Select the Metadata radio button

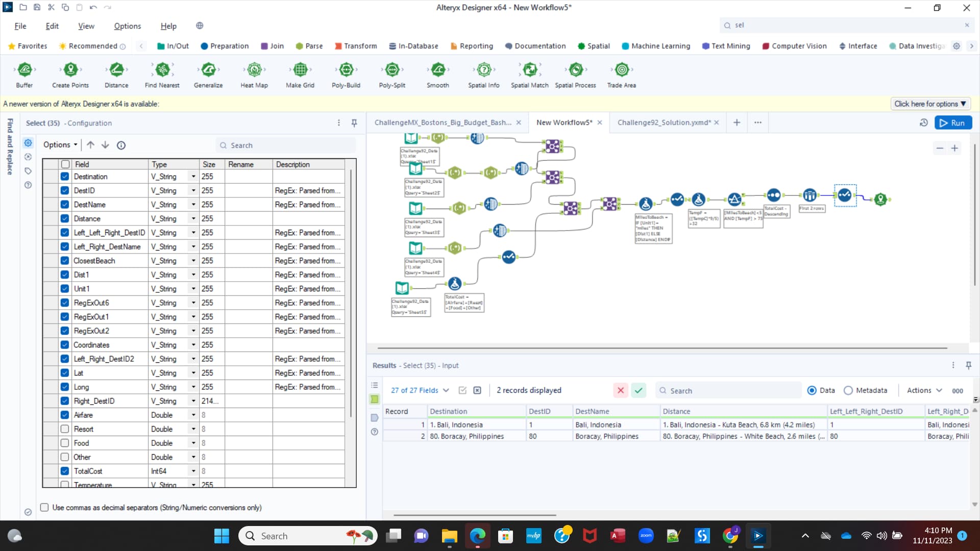pos(848,390)
